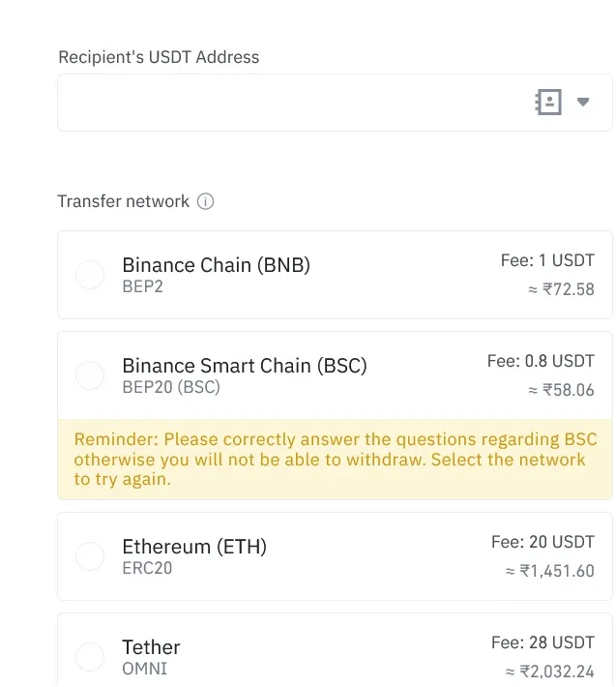Choose the Ethereum (ETH) network name
The image size is (616, 687).
(194, 547)
